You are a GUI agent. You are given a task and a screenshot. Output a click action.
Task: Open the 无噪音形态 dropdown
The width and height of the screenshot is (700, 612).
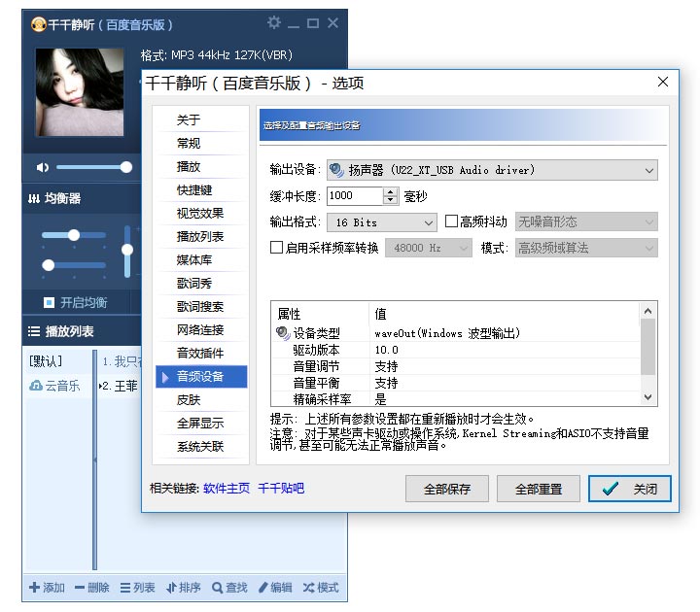pos(586,221)
